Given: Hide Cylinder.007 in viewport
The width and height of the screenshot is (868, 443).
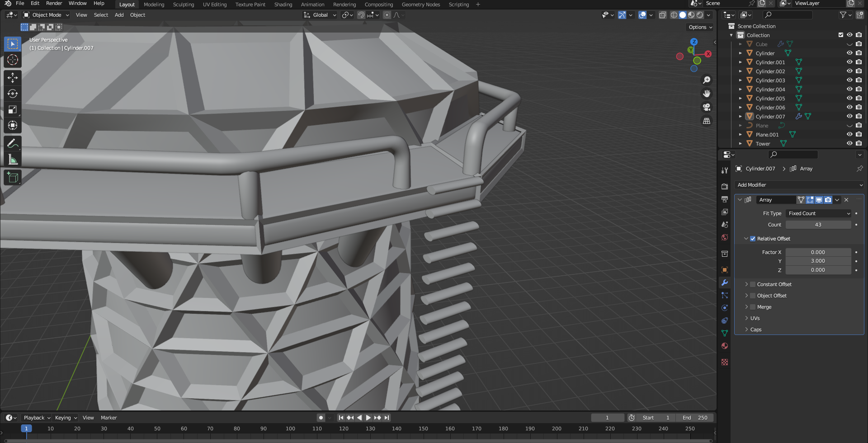Looking at the screenshot, I should tap(849, 116).
